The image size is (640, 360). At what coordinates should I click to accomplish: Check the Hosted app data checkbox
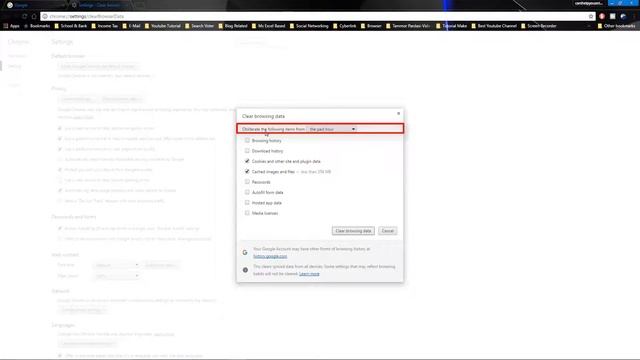pyautogui.click(x=247, y=202)
